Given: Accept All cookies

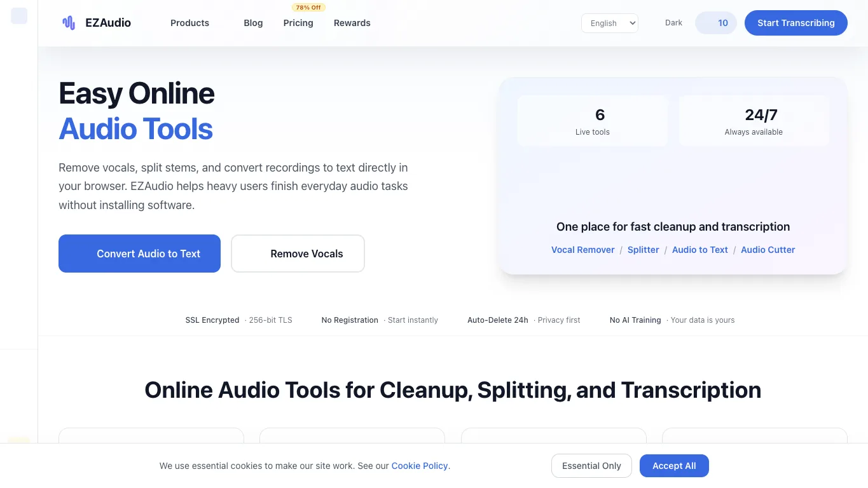Looking at the screenshot, I should click(674, 466).
